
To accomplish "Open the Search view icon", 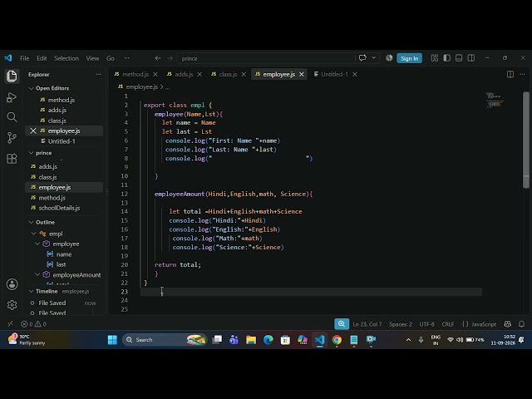I will click(x=12, y=117).
